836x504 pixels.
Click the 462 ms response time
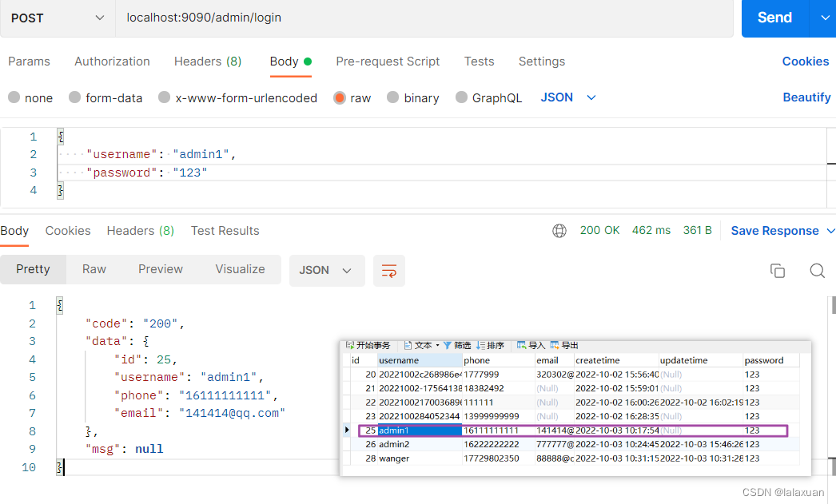(x=651, y=230)
